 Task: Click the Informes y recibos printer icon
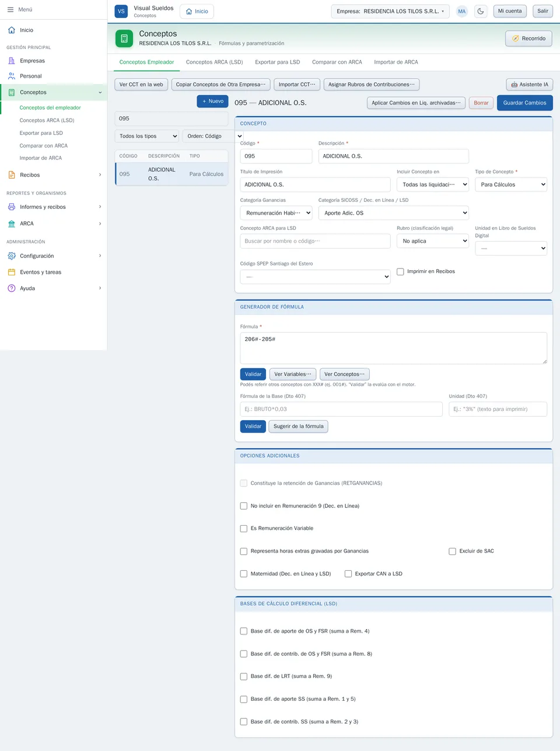click(12, 207)
